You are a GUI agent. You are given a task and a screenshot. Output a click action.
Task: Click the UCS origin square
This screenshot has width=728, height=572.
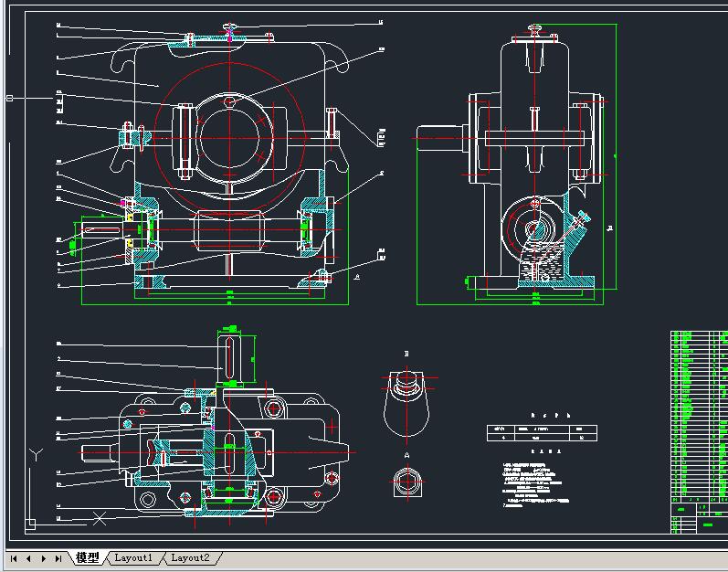click(30, 524)
